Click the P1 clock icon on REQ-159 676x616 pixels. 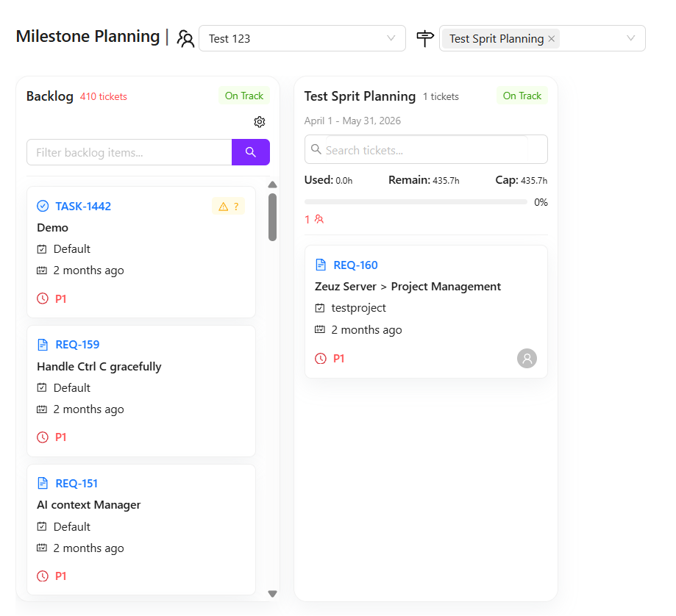point(43,437)
